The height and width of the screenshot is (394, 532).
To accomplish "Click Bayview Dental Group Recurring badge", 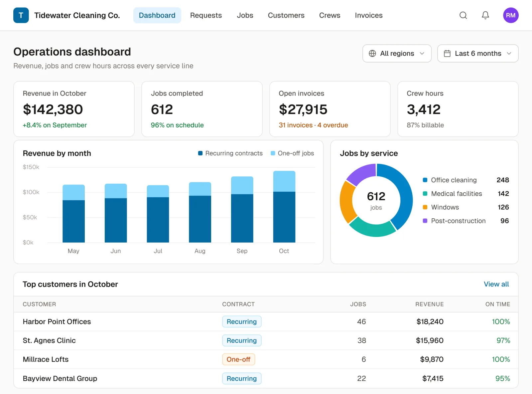I will point(242,378).
